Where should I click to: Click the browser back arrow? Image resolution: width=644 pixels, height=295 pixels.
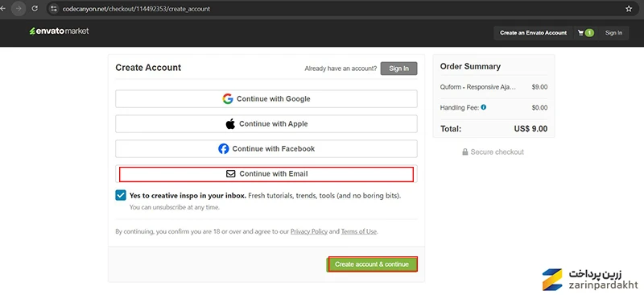click(2, 9)
